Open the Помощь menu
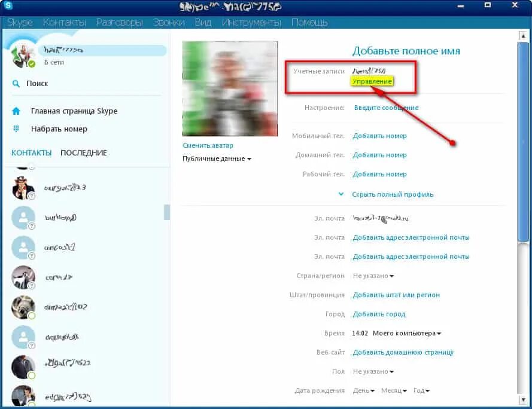 (309, 23)
